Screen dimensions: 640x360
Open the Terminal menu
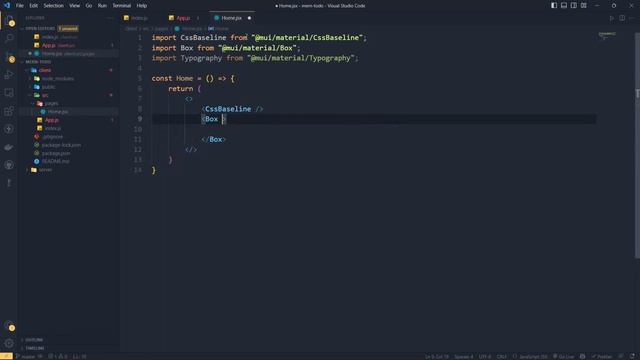tap(122, 6)
